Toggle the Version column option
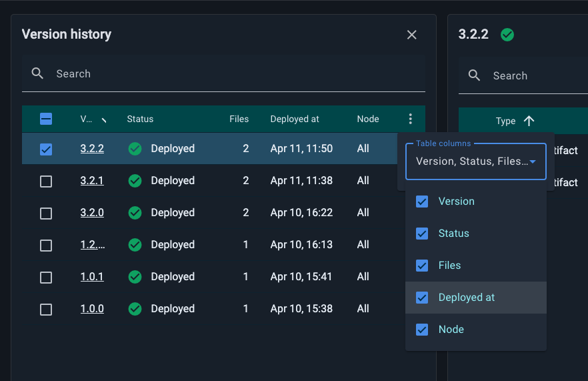The image size is (588, 381). tap(476, 202)
